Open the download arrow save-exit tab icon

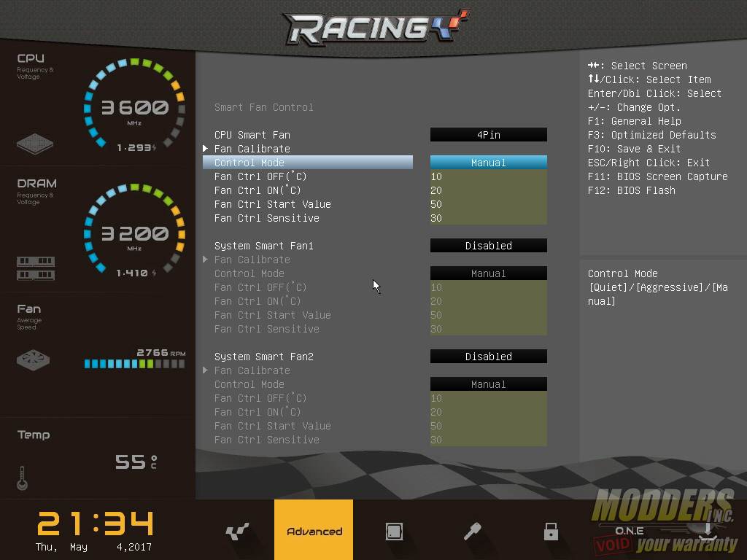click(x=708, y=531)
